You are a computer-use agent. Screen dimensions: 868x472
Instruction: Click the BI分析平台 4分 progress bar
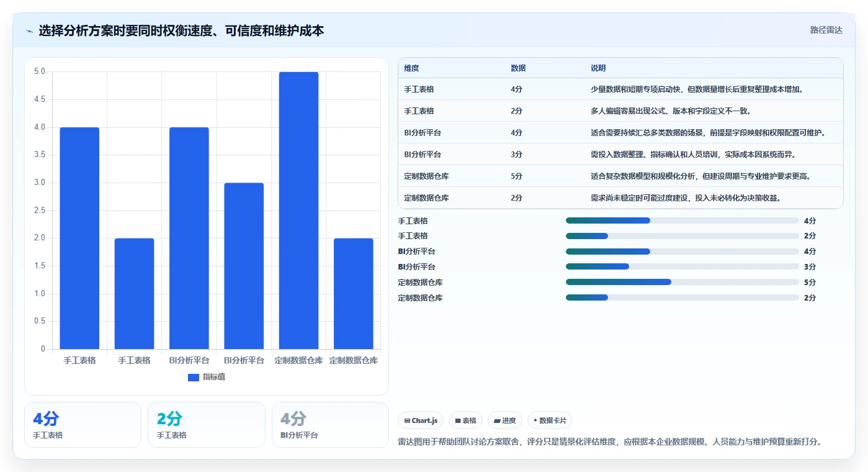(x=682, y=252)
